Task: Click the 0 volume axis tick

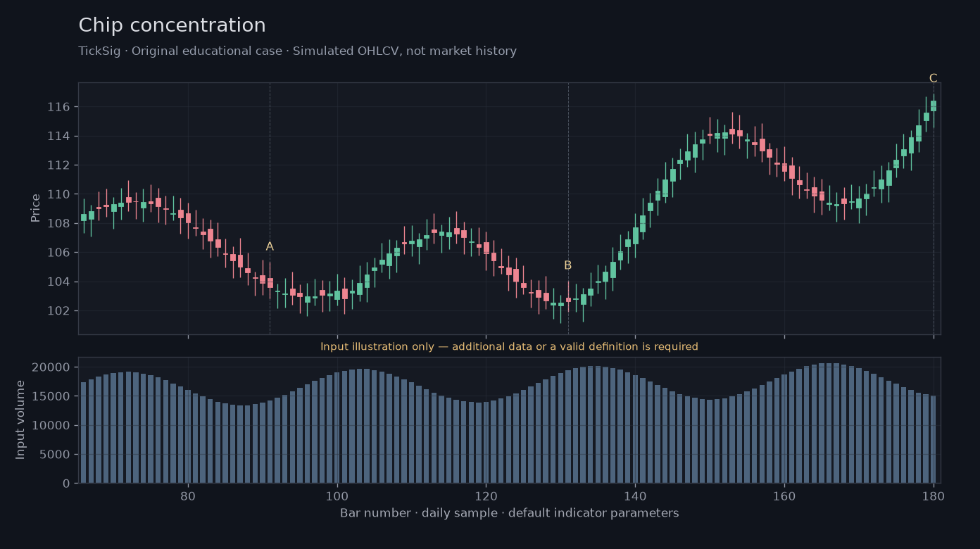Action: (x=67, y=484)
